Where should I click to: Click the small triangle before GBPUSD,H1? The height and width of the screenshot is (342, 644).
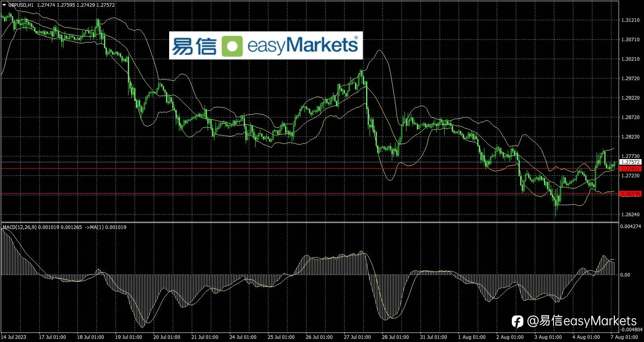tap(4, 5)
